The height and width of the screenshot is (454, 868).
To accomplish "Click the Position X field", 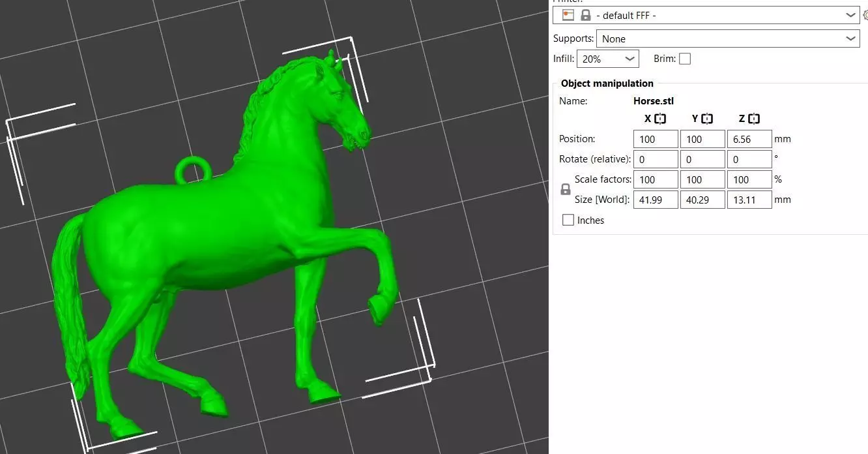I will tap(656, 139).
